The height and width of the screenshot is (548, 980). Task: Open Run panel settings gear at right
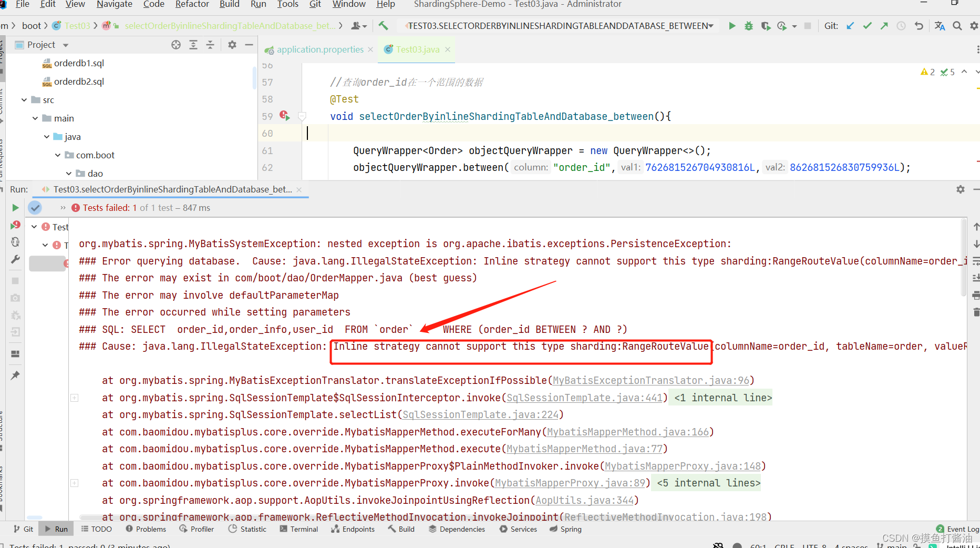[961, 189]
